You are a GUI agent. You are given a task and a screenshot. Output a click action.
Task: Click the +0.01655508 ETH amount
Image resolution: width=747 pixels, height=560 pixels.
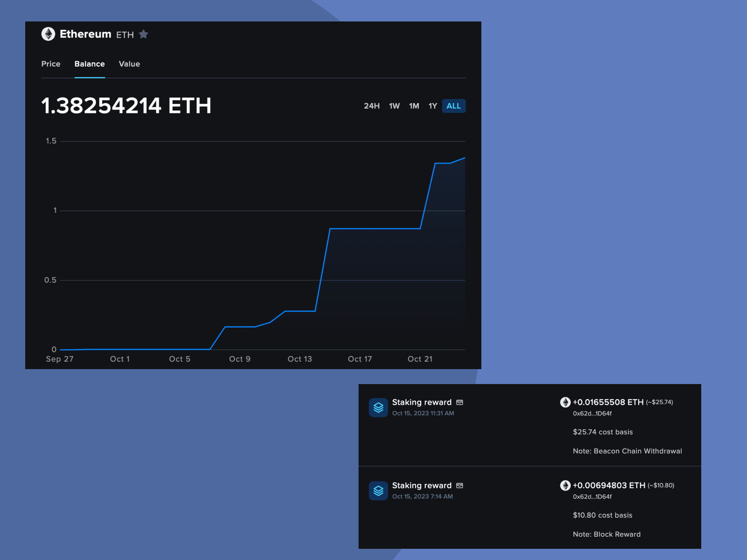click(608, 402)
